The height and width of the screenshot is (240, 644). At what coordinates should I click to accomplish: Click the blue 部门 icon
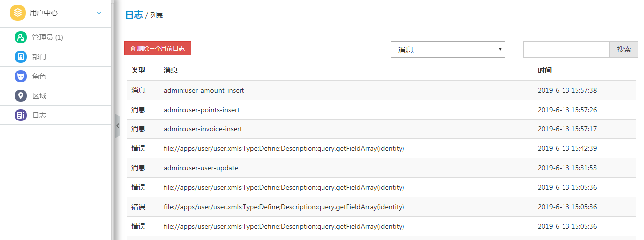(x=20, y=57)
